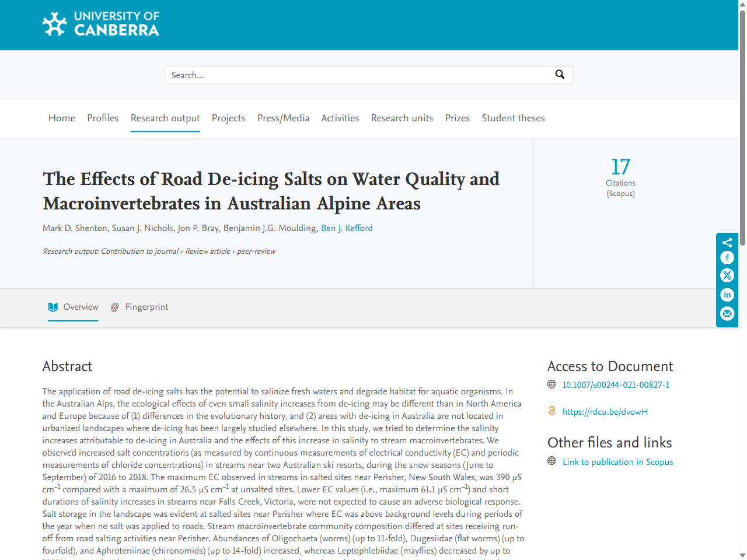
Task: Open Link to publication in Scopus
Action: [x=617, y=461]
